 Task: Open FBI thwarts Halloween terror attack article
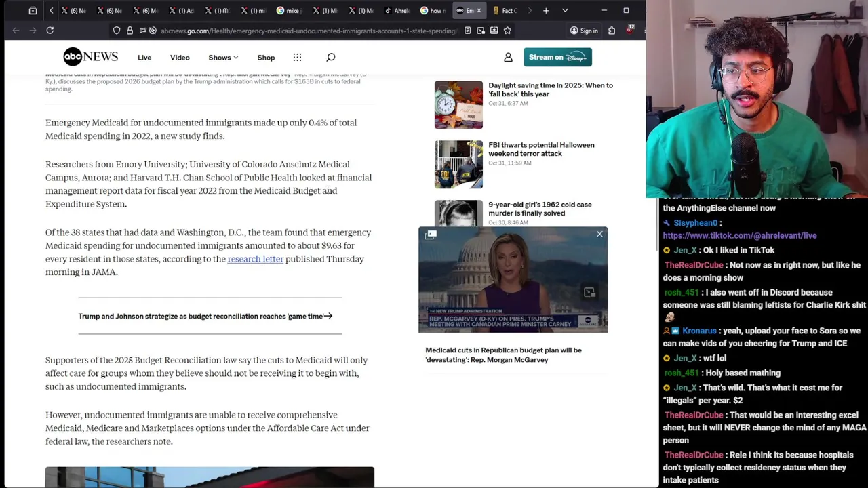click(541, 149)
